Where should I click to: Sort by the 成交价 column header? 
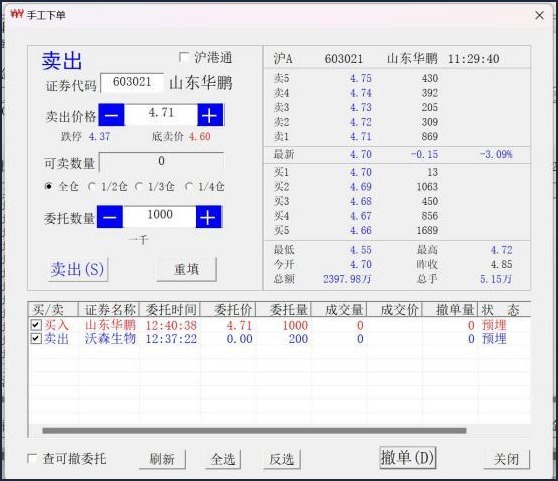[394, 310]
